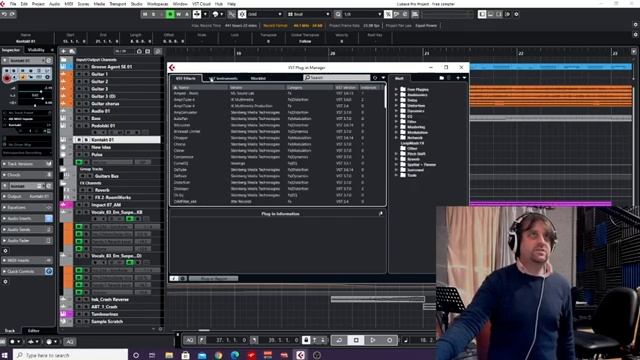Toggle the green Read automation (R) button
Viewport: 640px width, 360px height.
pos(170,14)
